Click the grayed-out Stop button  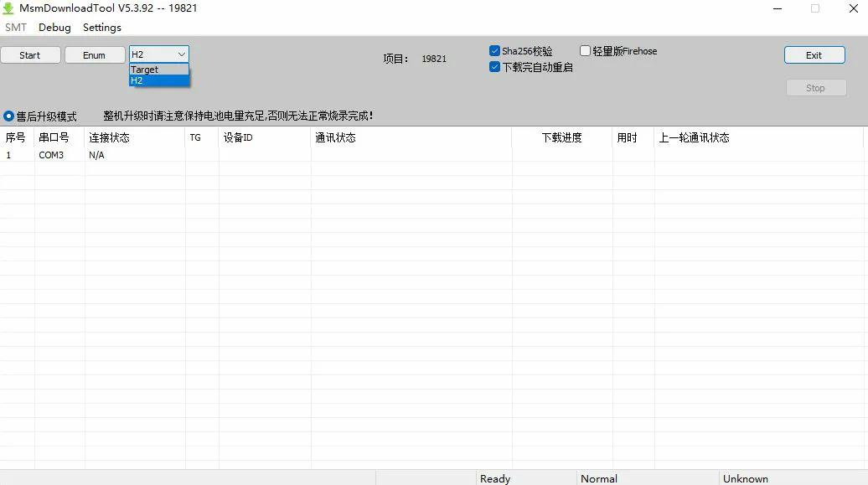pos(815,87)
